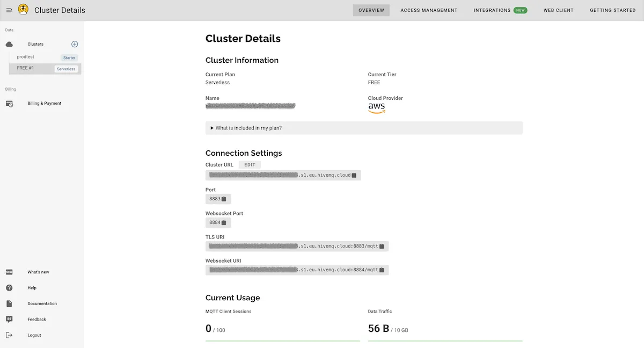Open the Access Management tab
The image size is (644, 348).
point(429,10)
